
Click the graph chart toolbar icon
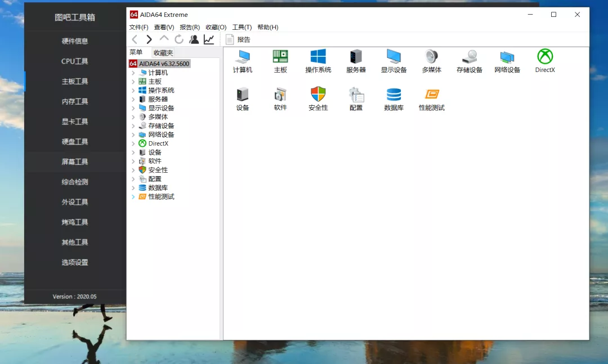point(209,39)
